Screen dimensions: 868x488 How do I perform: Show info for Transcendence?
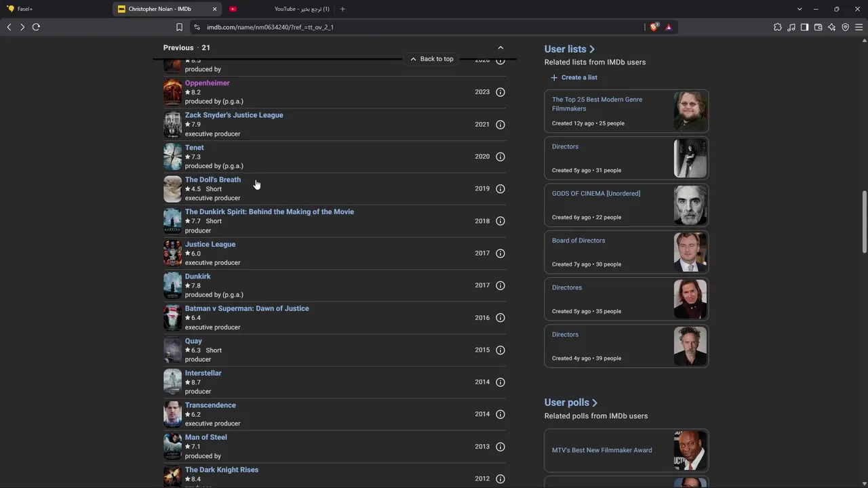(500, 414)
